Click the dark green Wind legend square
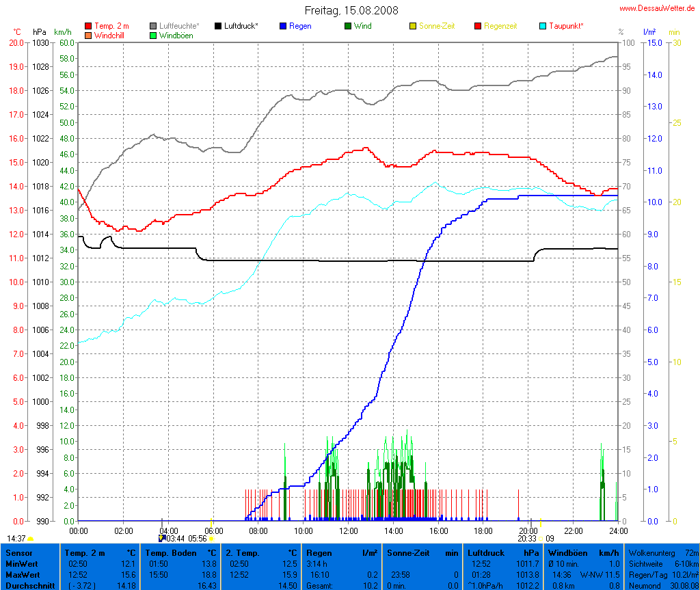700x590 pixels. 348,26
